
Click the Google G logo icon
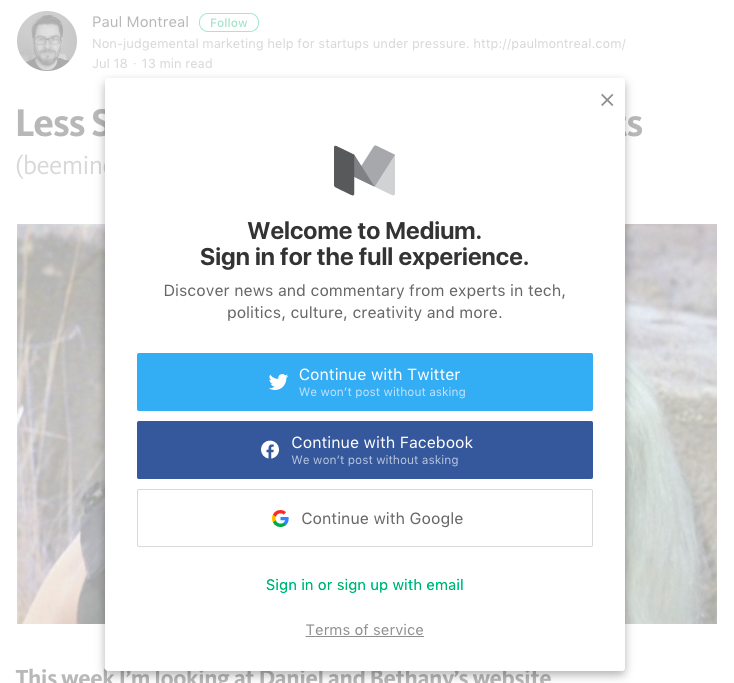[x=280, y=518]
